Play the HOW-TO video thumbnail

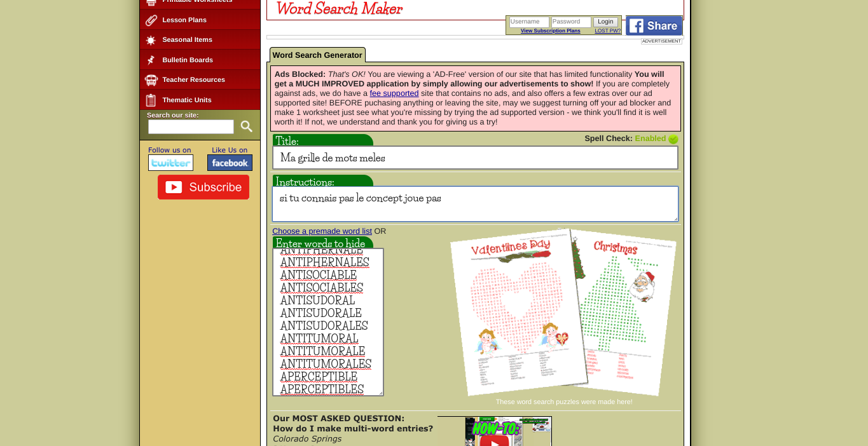[x=494, y=431]
